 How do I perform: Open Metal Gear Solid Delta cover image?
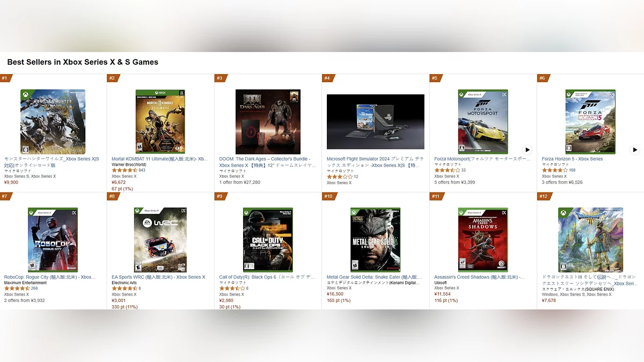(376, 240)
